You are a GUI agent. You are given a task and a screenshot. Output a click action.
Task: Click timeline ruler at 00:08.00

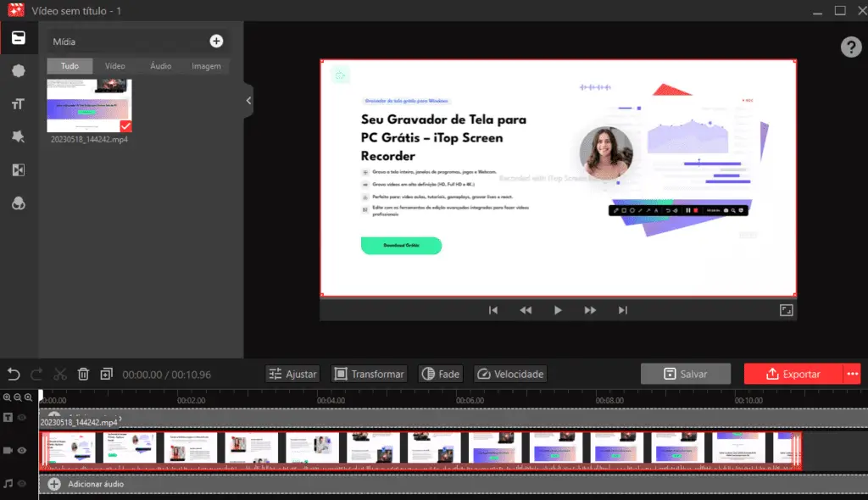(x=609, y=400)
